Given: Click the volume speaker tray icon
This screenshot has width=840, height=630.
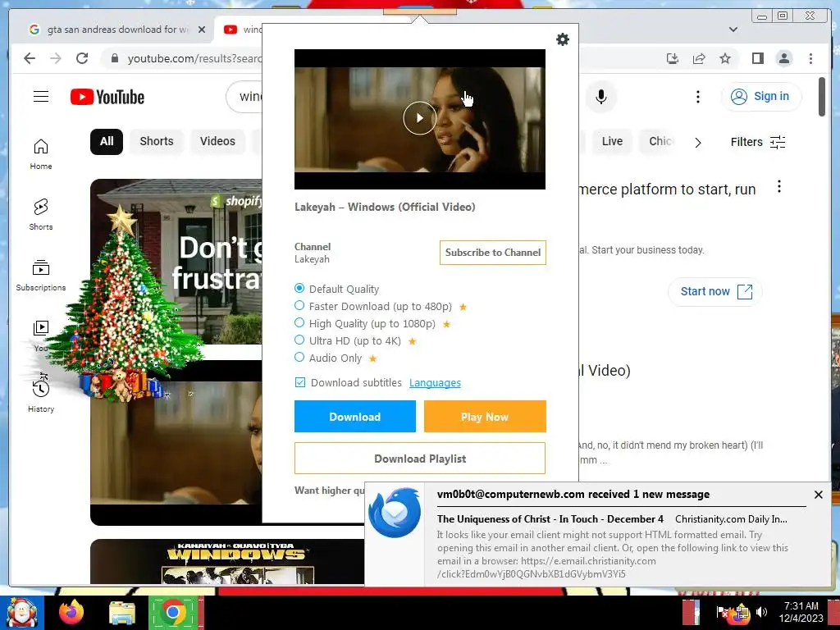Looking at the screenshot, I should 760,611.
